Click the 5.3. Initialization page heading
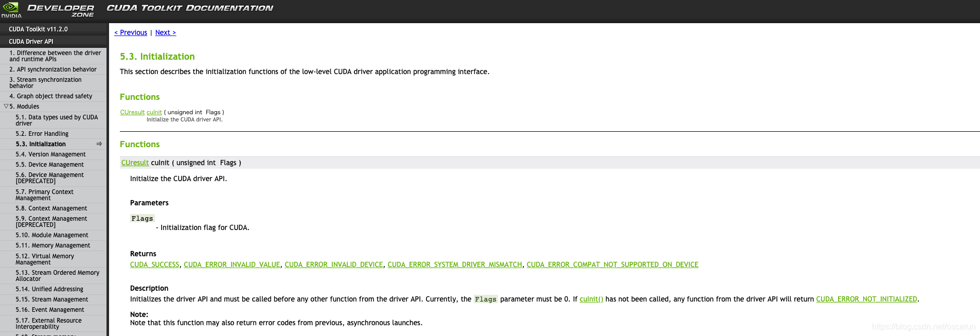Viewport: 980px width, 336px height. pyautogui.click(x=157, y=57)
